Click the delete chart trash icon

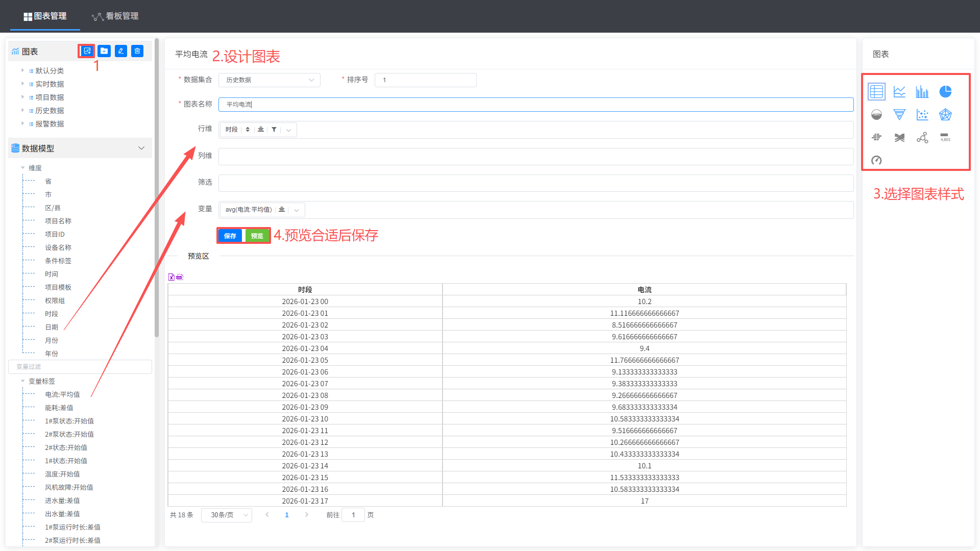(x=137, y=51)
